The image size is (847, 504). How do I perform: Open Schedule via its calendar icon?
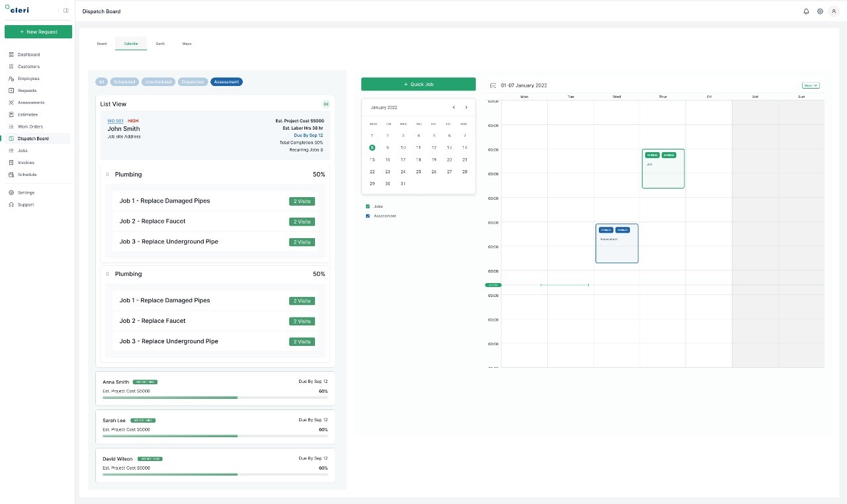11,175
